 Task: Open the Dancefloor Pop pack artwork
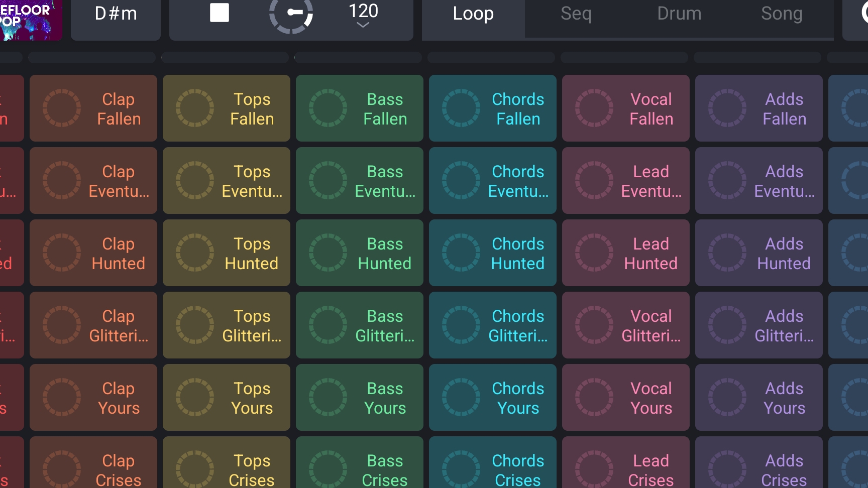(30, 19)
